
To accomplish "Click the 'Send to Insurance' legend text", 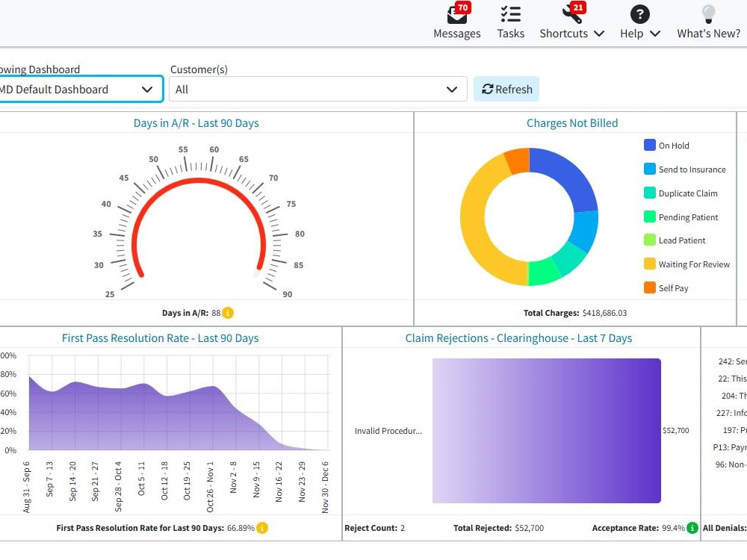I will point(692,169).
